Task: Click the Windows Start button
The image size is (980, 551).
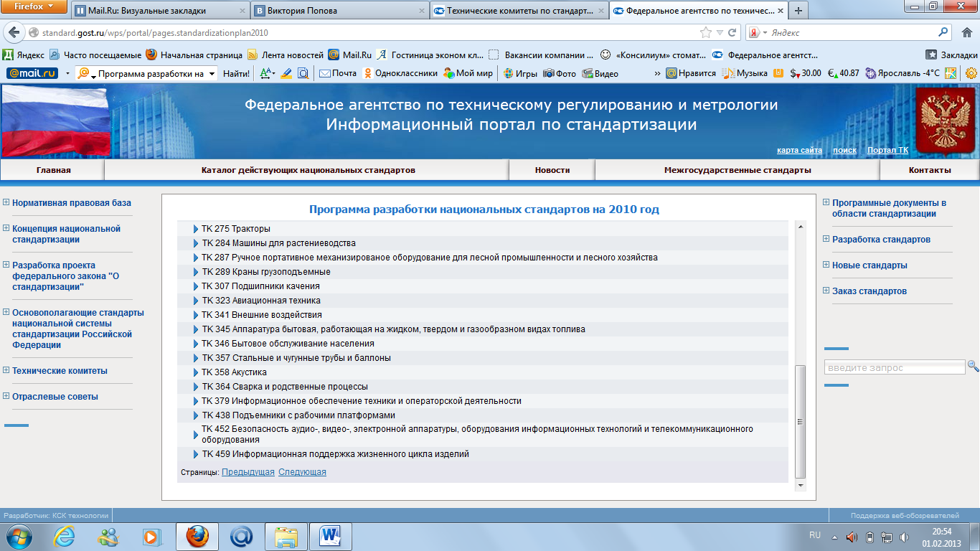Action: click(18, 536)
